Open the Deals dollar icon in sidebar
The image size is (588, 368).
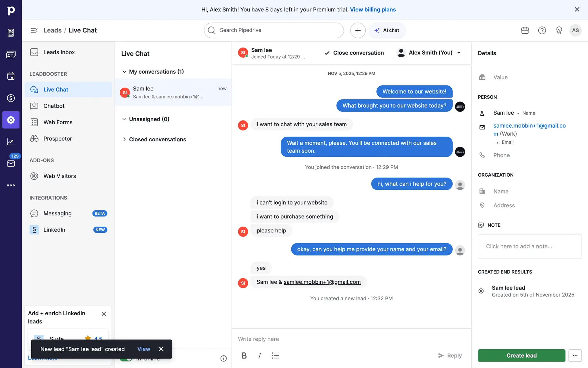coord(11,98)
